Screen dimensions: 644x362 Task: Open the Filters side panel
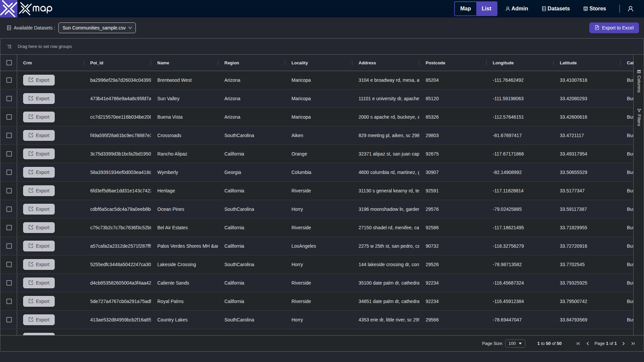pyautogui.click(x=639, y=118)
